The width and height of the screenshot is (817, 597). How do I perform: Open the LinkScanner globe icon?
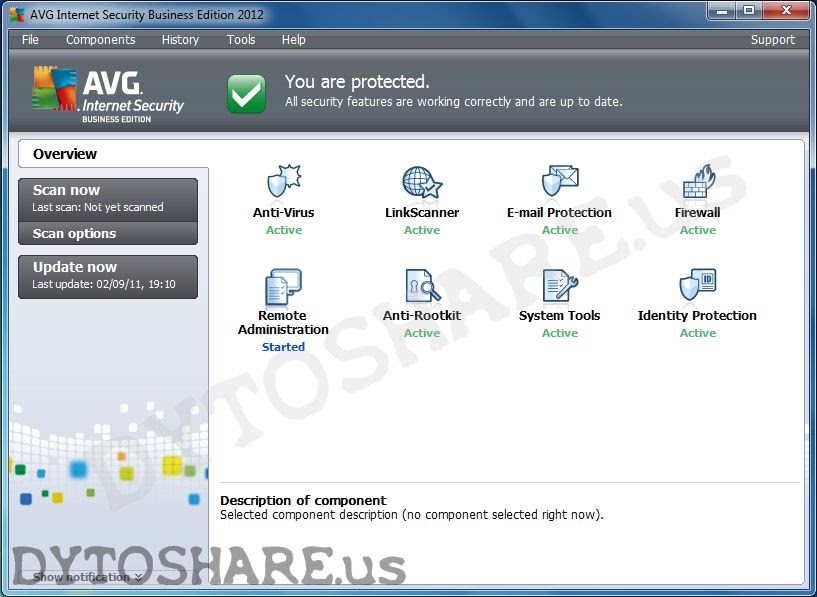point(422,182)
